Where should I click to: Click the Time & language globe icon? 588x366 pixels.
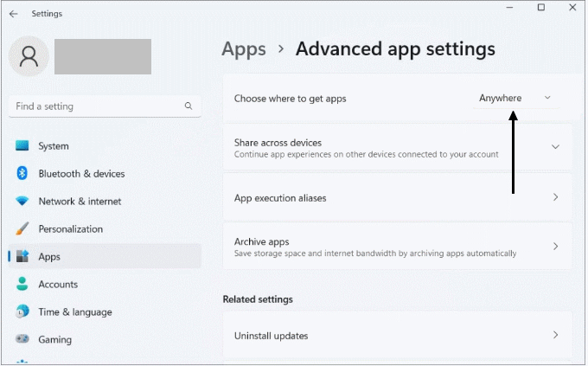click(x=22, y=312)
